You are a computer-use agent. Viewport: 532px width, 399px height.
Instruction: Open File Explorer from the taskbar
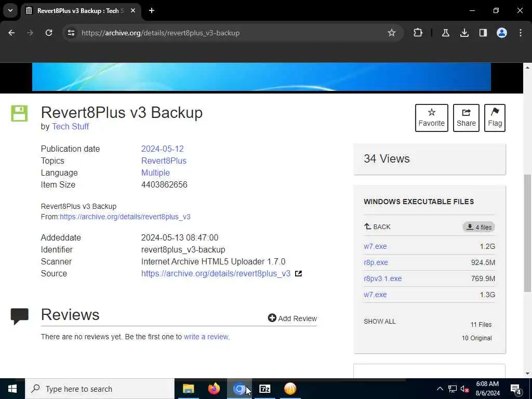(188, 389)
